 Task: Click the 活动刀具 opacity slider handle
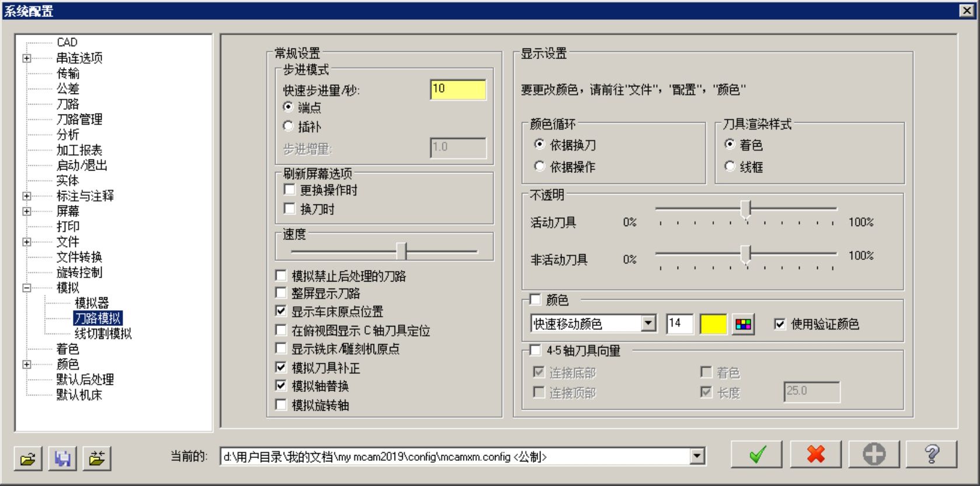coord(745,209)
